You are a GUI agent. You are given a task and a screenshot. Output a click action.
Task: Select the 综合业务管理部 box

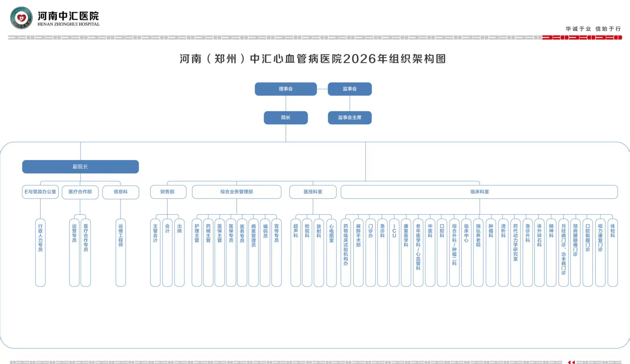pos(236,192)
